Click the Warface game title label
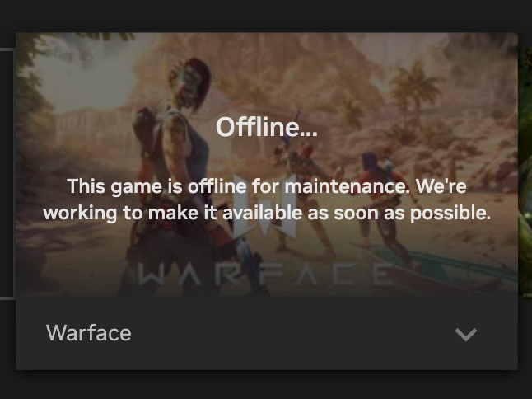The width and height of the screenshot is (532, 399). pos(89,333)
